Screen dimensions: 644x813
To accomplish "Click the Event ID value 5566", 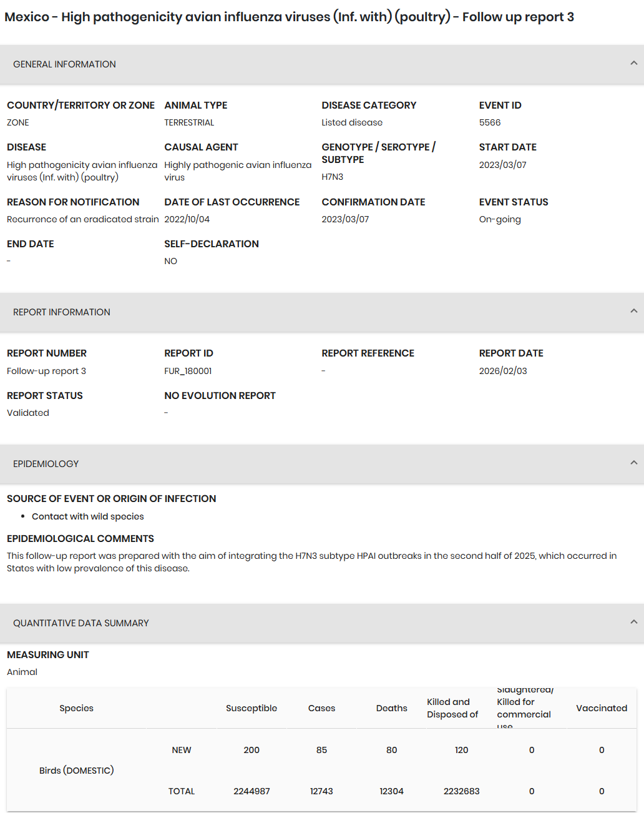I will 490,122.
